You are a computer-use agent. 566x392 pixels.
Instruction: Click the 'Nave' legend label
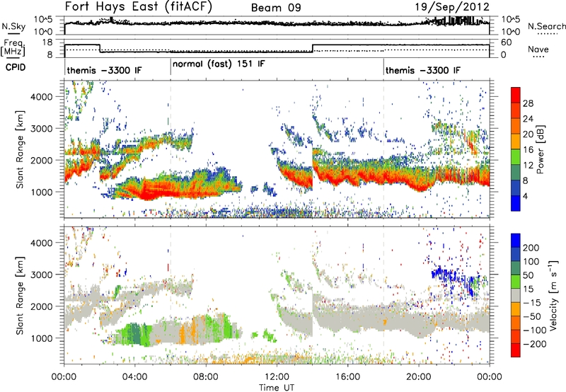pyautogui.click(x=538, y=49)
